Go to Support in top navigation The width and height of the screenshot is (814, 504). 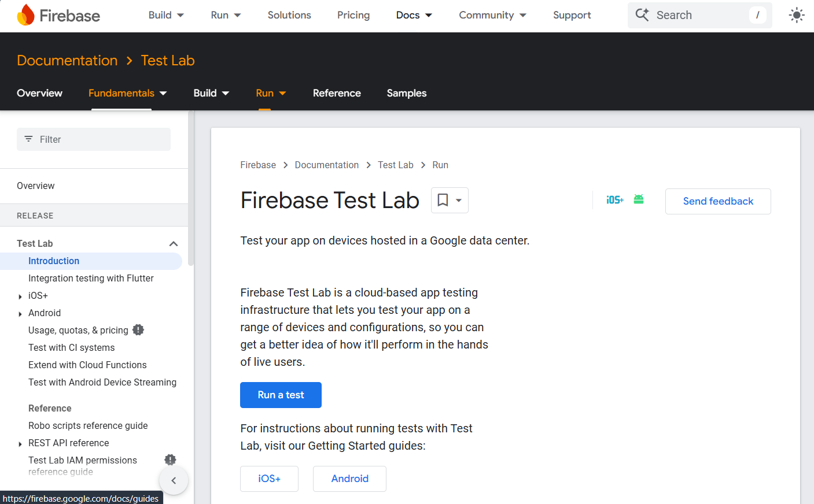[572, 15]
